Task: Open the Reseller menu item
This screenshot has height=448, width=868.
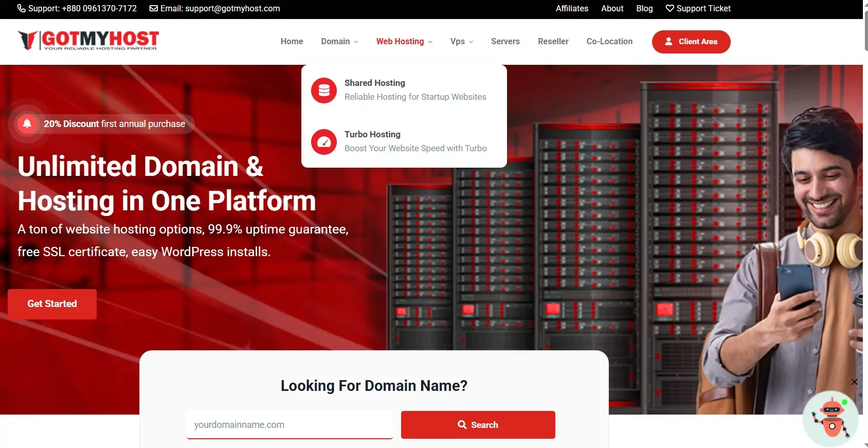Action: (553, 42)
